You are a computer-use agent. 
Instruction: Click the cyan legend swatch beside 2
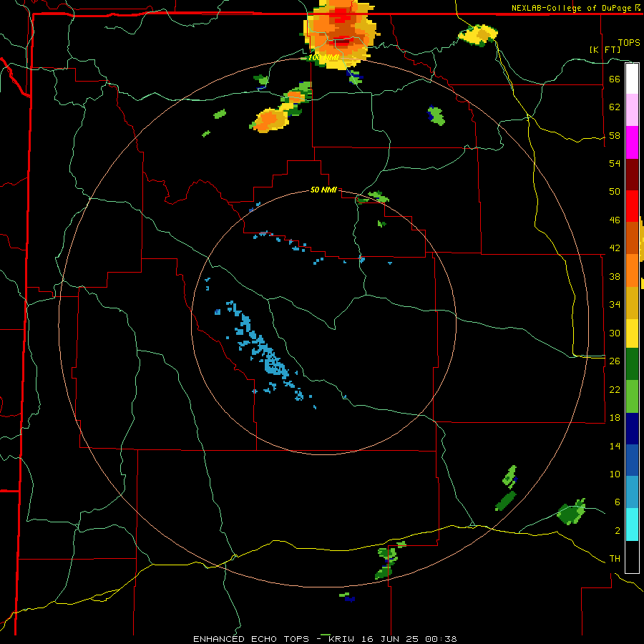632,525
